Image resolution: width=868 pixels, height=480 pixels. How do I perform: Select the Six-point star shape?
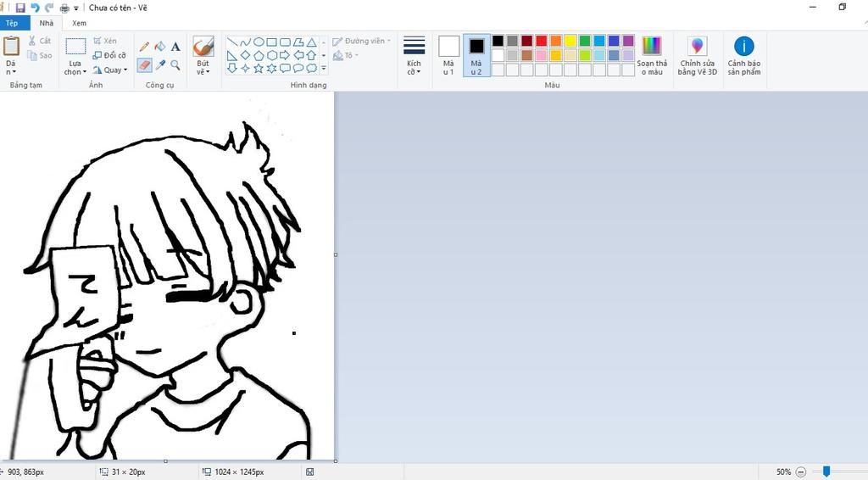tap(272, 68)
